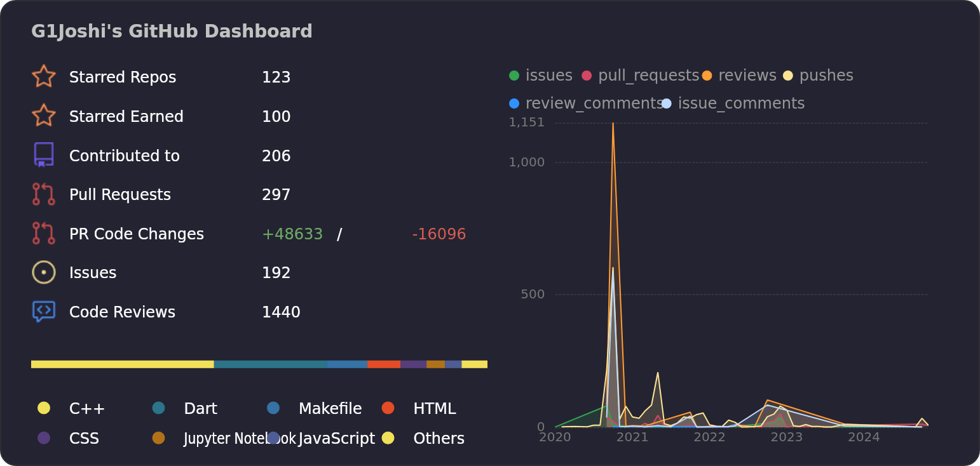Click the Code Reviews chat icon
This screenshot has height=466, width=980.
coord(44,312)
